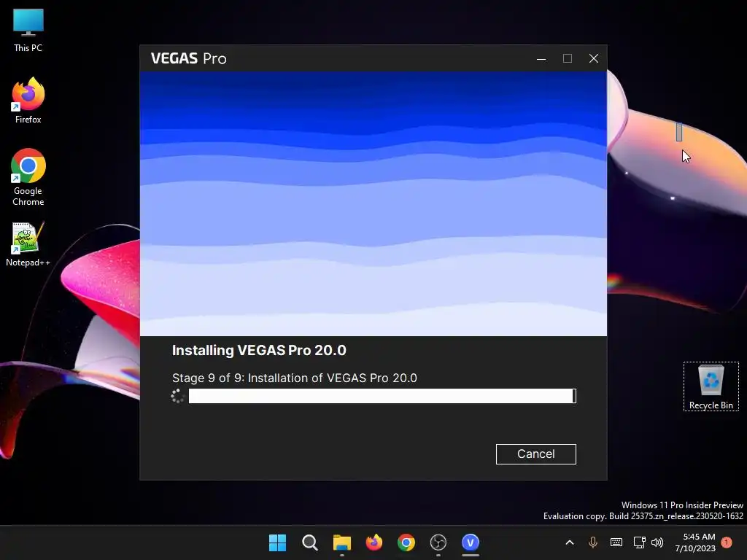The width and height of the screenshot is (747, 560).
Task: Open the notification bell badge
Action: [x=726, y=542]
